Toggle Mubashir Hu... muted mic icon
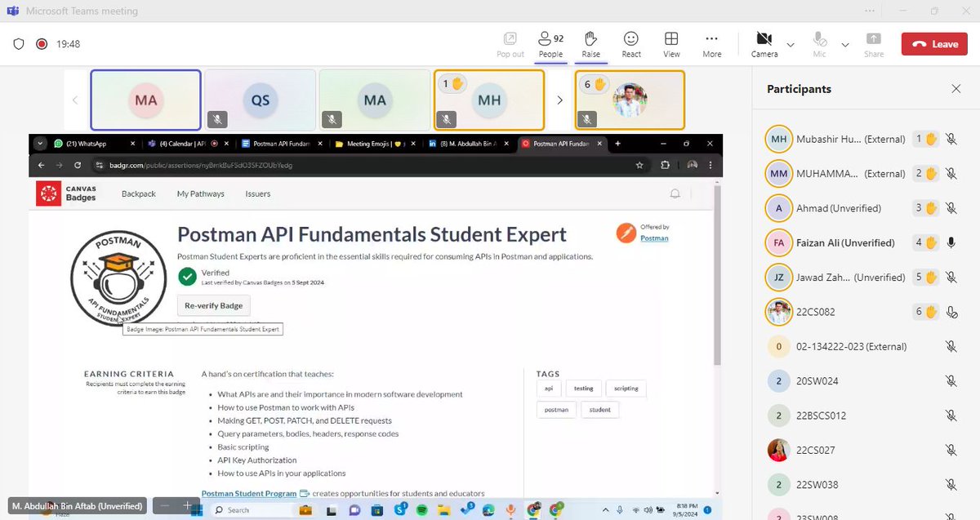Image resolution: width=980 pixels, height=520 pixels. 951,139
